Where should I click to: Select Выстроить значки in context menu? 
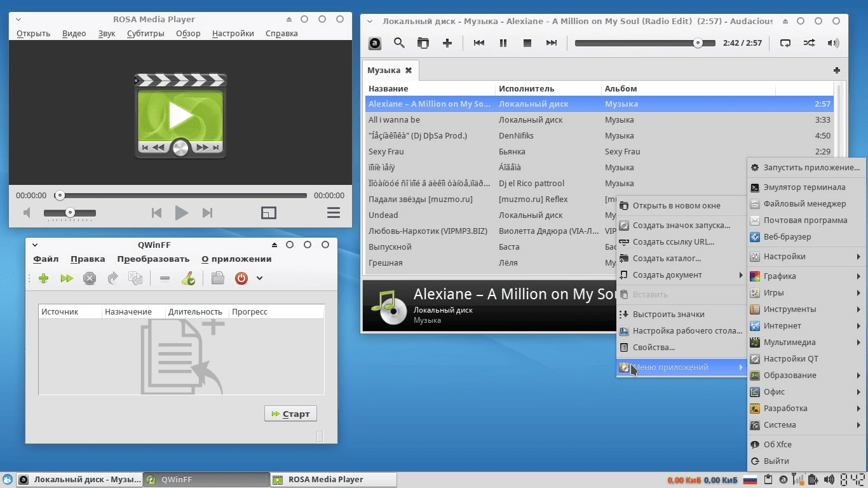(681, 314)
